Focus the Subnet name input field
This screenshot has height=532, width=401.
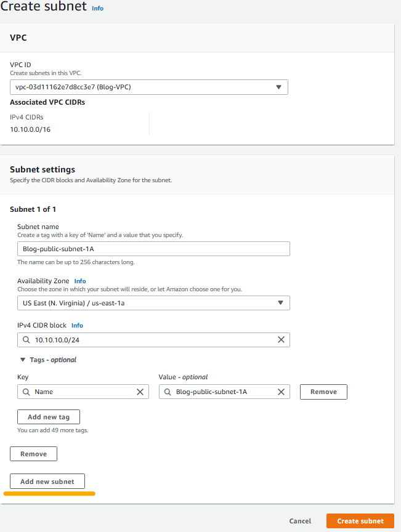click(x=153, y=249)
